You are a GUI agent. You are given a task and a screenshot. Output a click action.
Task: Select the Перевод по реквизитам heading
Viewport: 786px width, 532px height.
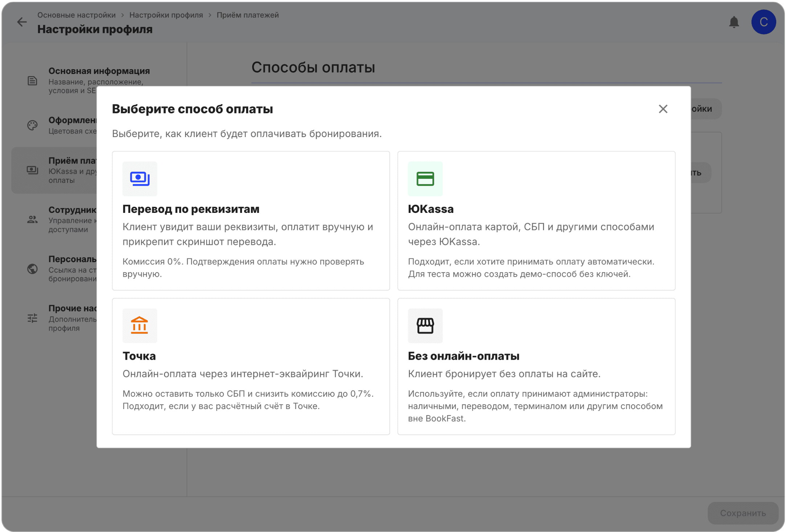tap(191, 209)
